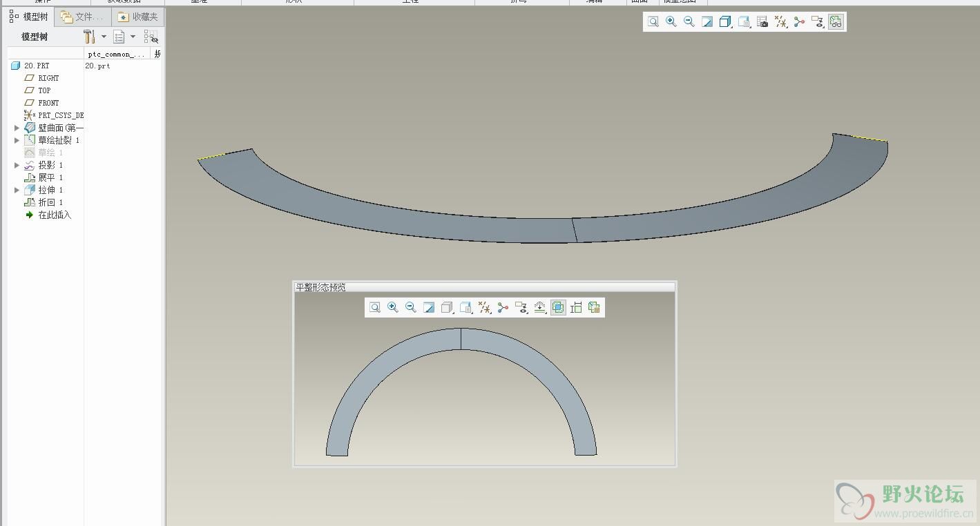Expand the 草绘扯裂 1 feature node
The image size is (980, 526).
17,140
